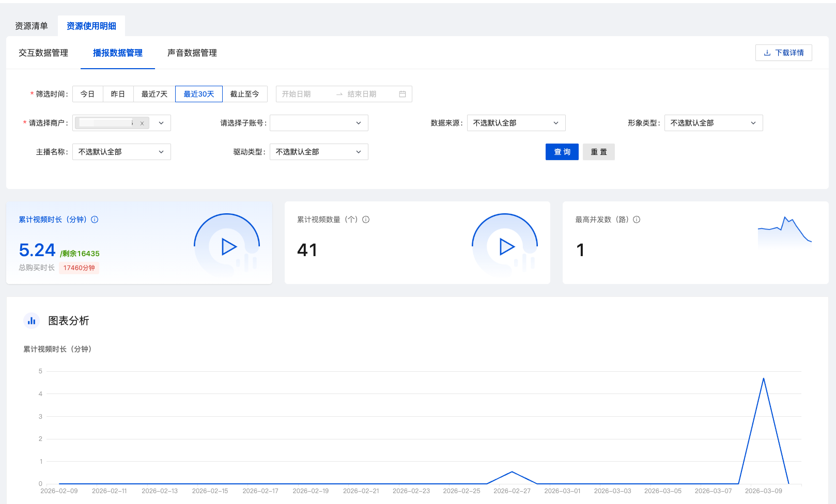The width and height of the screenshot is (836, 504).
Task: Click the 最高并发数 sparkline chart
Action: tap(784, 231)
